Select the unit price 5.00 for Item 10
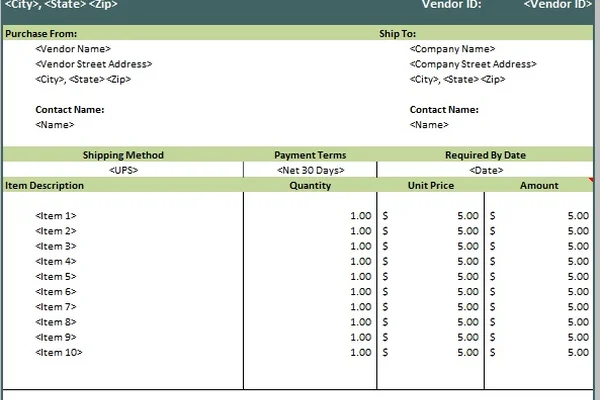Viewport: 600px width, 400px height. pos(468,353)
